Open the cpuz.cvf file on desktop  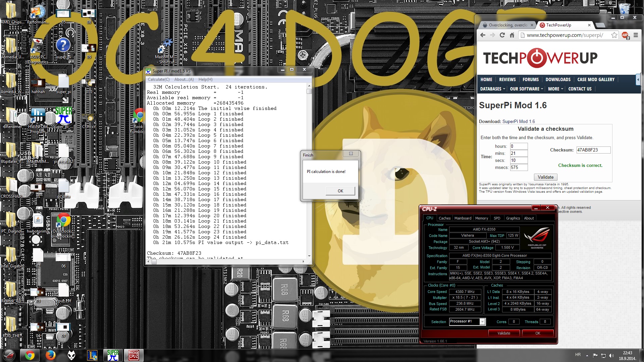(63, 292)
